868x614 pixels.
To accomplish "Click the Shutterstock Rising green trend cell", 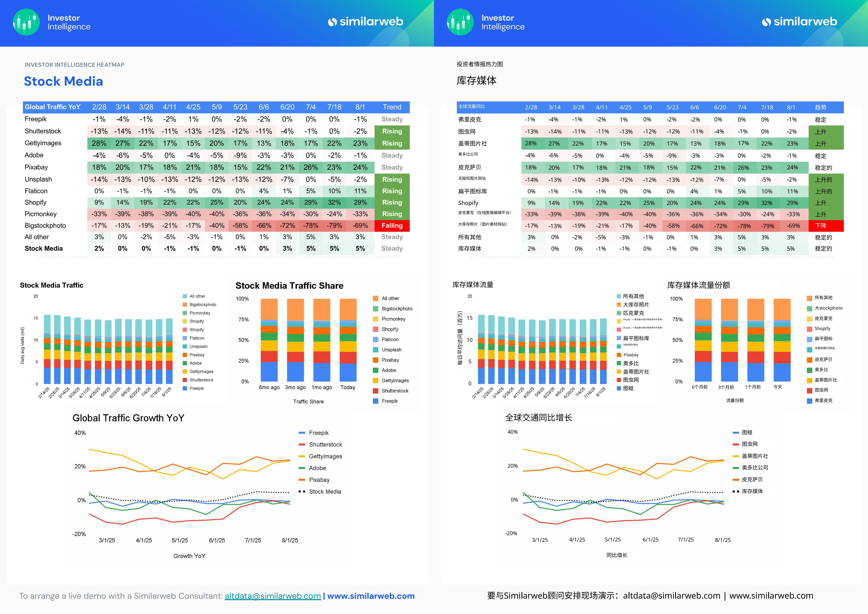I will pos(392,131).
